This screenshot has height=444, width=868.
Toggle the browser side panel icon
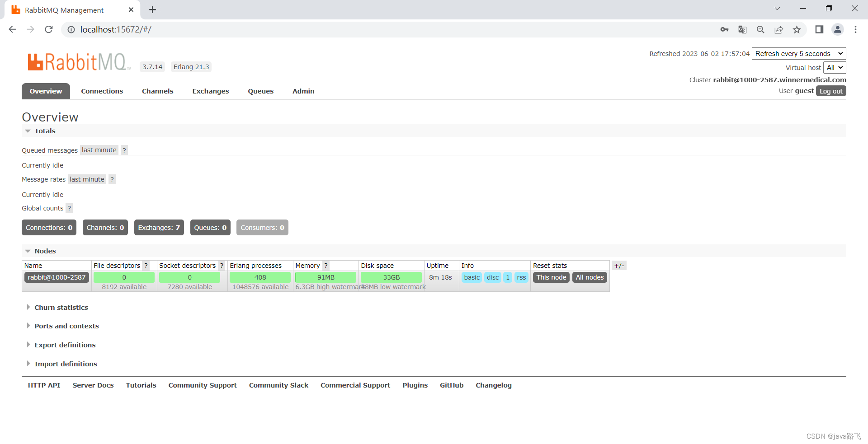pos(819,29)
